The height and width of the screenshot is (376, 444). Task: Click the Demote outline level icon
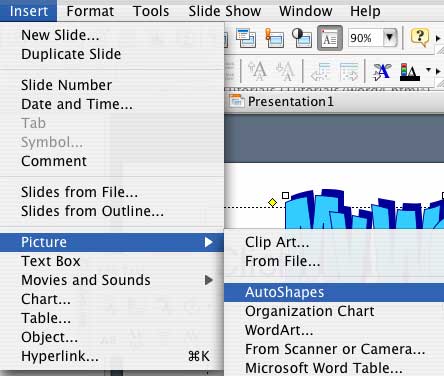click(x=349, y=71)
